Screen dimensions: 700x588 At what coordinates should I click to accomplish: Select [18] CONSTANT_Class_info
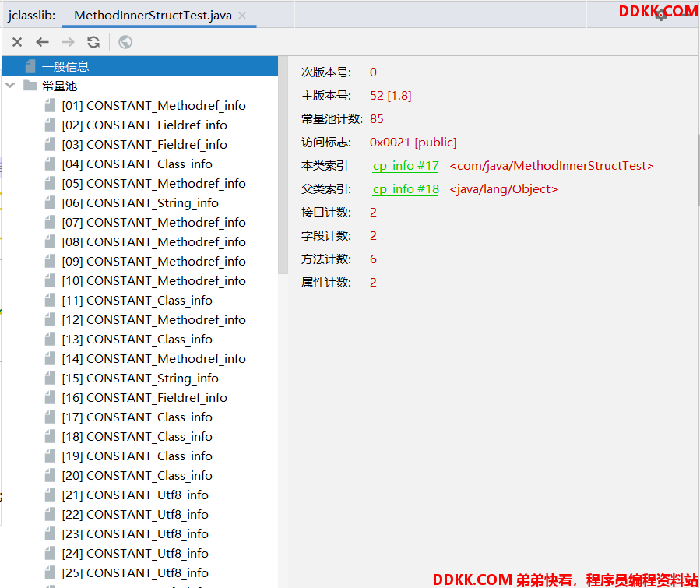click(x=137, y=437)
